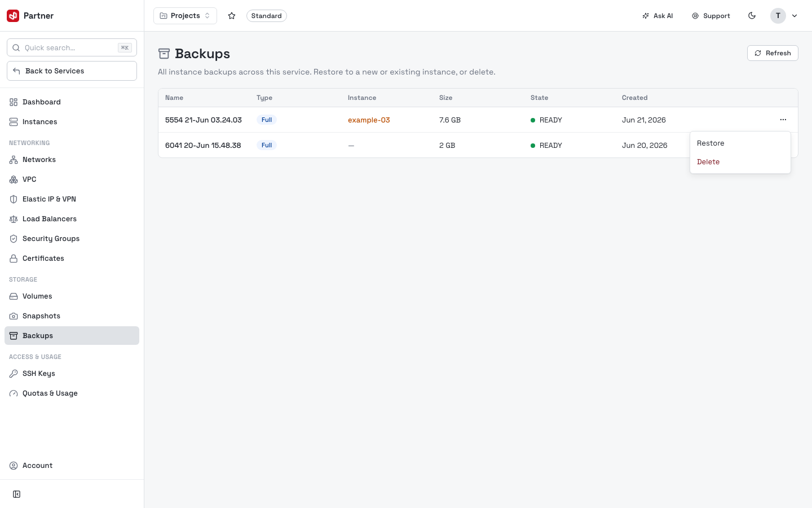Favorite this page with the star icon

pos(232,16)
